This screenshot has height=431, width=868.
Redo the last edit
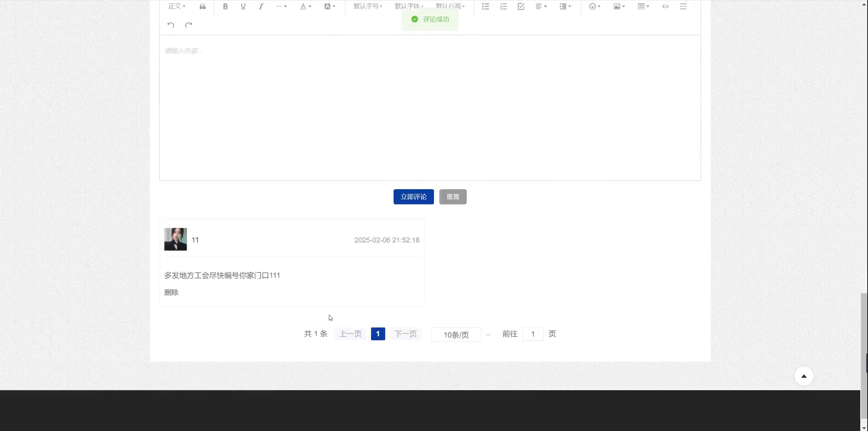pos(189,25)
